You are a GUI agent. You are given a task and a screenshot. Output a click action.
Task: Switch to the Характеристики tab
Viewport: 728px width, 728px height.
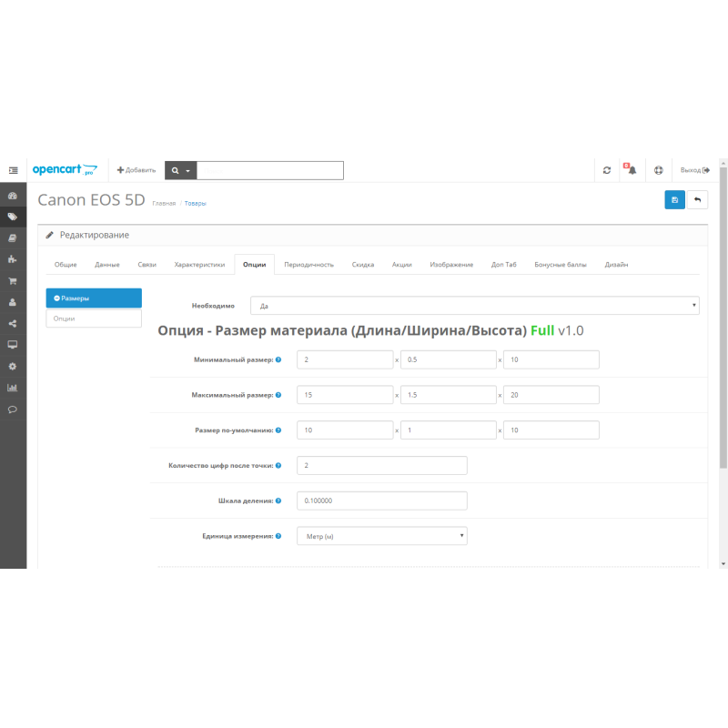(x=199, y=265)
